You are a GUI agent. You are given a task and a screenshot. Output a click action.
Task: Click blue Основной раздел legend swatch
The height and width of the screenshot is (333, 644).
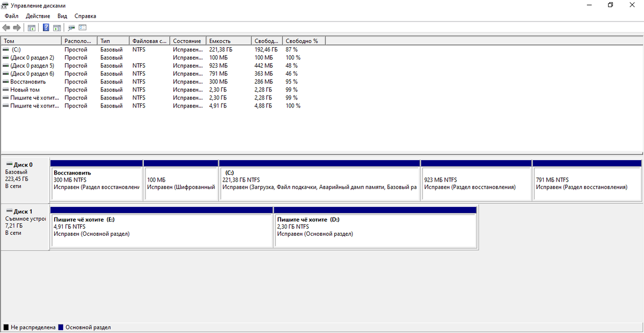[x=61, y=327]
